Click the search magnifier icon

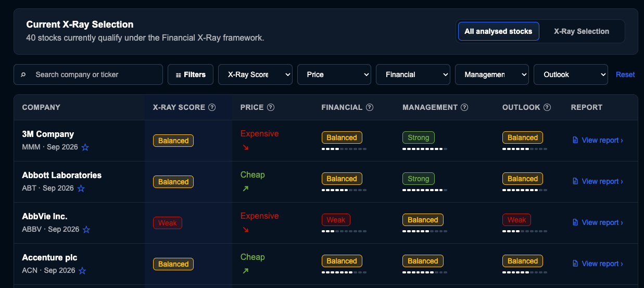tap(23, 74)
